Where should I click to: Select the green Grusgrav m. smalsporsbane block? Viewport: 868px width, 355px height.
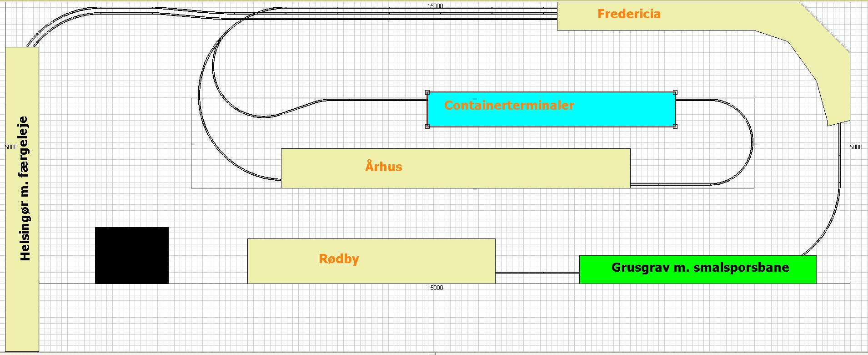point(697,269)
